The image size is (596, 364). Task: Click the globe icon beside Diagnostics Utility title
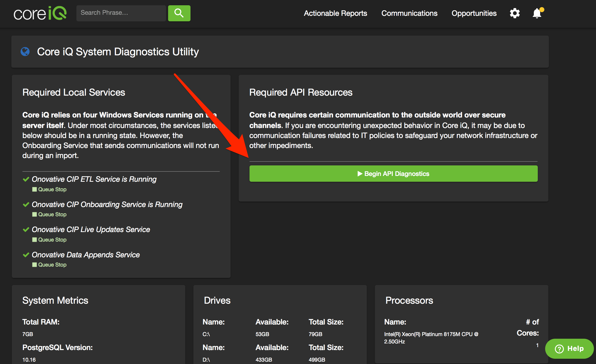click(x=25, y=52)
